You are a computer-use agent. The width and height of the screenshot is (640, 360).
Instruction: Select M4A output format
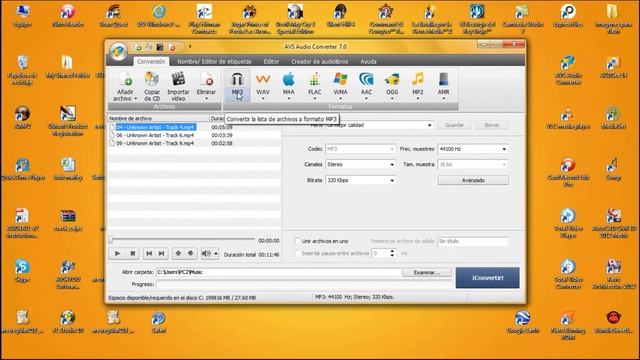click(x=289, y=85)
